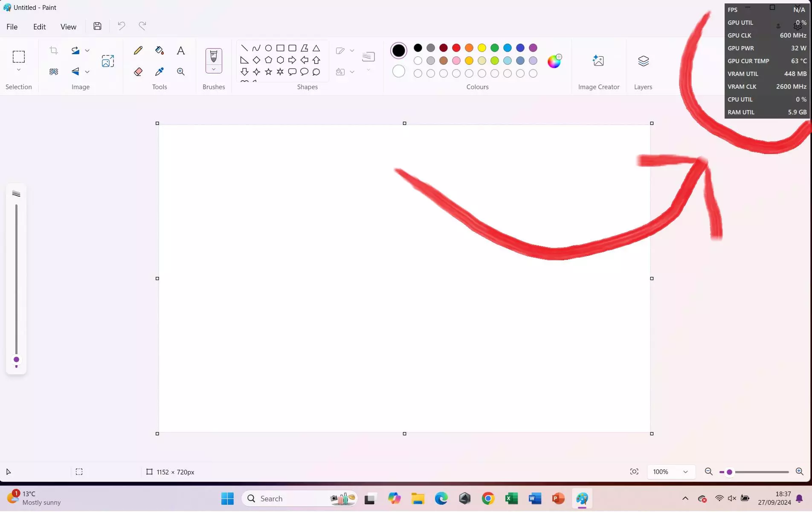Image resolution: width=812 pixels, height=512 pixels.
Task: Select the Magnifier tool
Action: (x=180, y=72)
